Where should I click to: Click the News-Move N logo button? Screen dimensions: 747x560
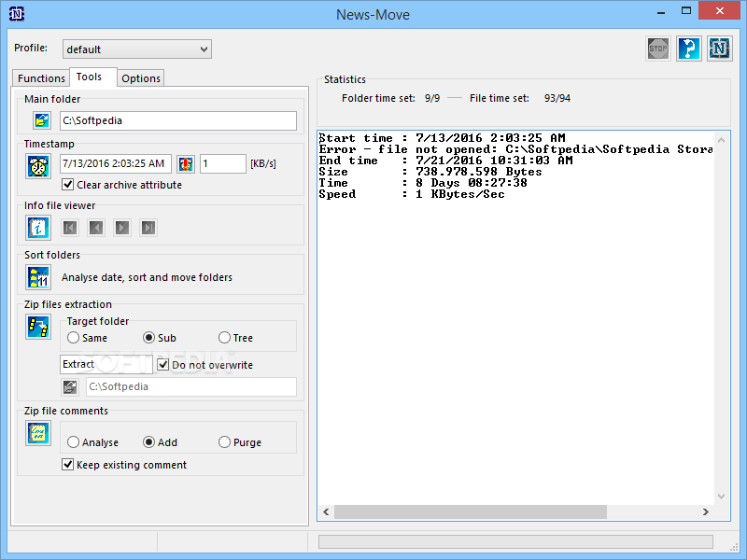719,49
